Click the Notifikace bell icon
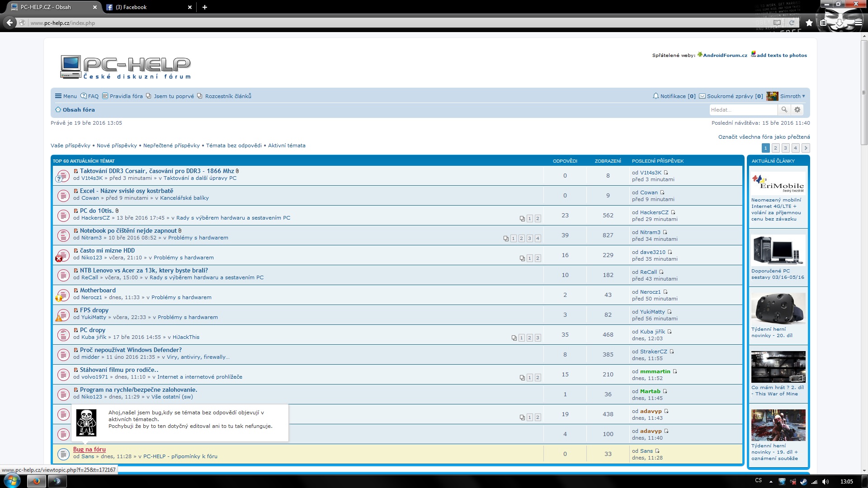 point(656,96)
